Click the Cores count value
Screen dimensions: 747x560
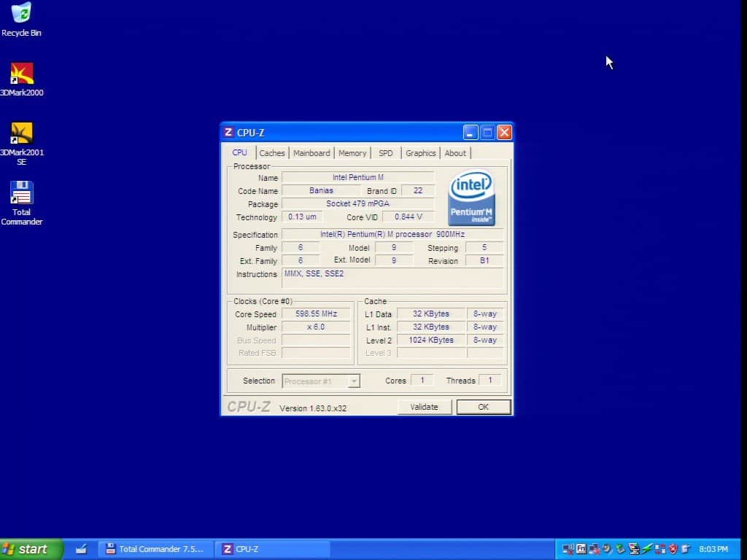422,381
